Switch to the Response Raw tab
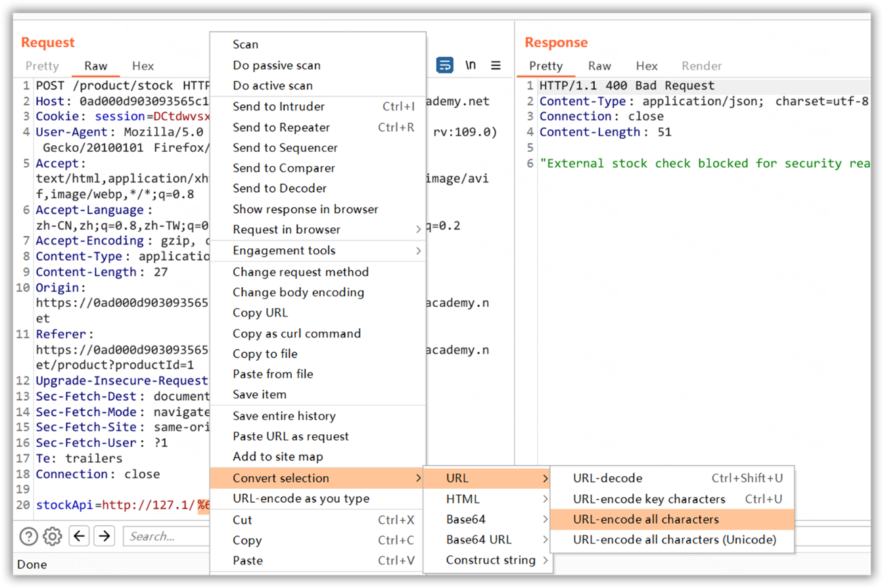 pos(599,66)
